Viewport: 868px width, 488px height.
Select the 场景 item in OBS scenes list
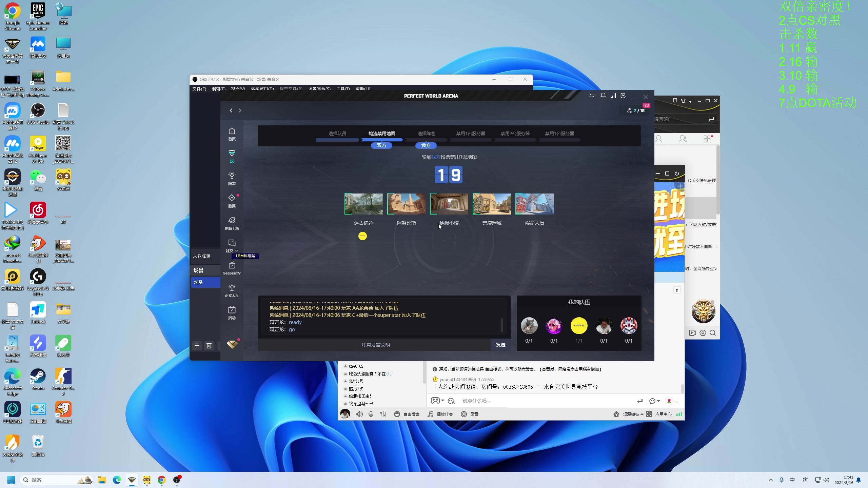[205, 282]
